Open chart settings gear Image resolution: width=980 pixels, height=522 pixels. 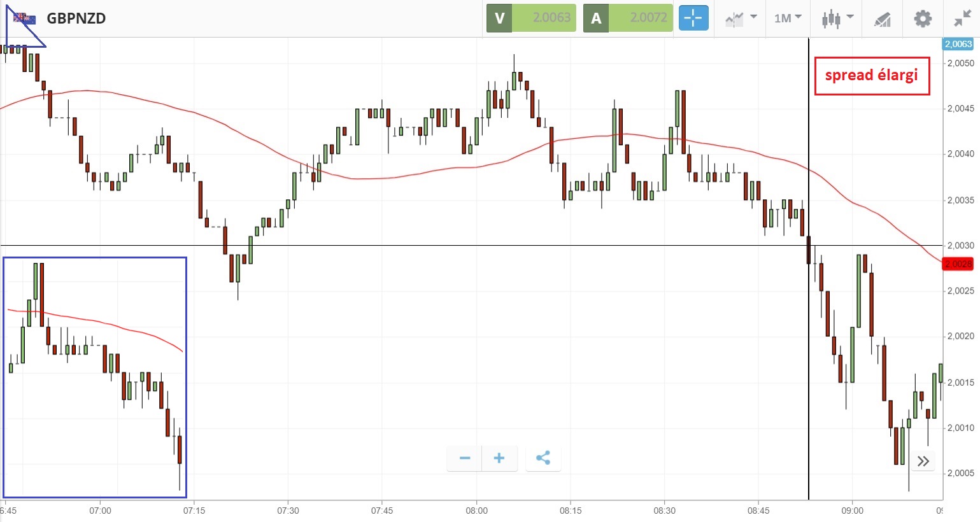click(x=923, y=18)
